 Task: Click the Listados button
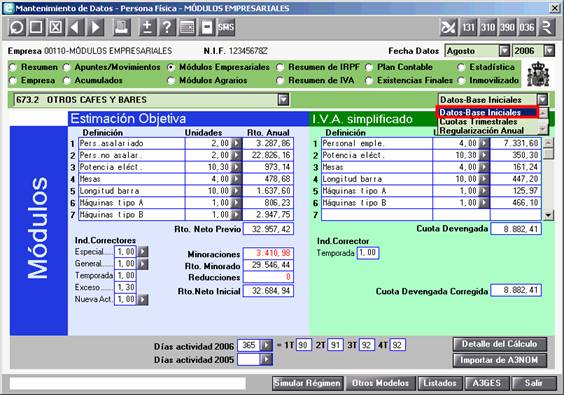coord(440,383)
